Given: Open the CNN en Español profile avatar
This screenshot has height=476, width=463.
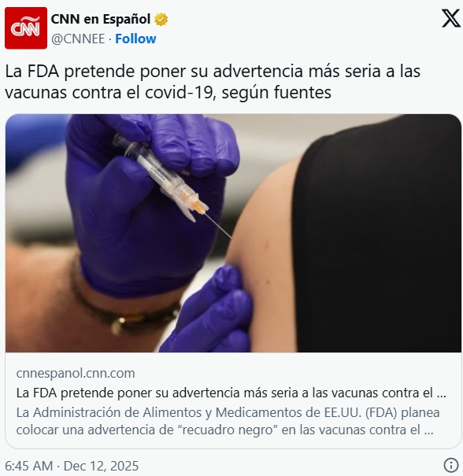Looking at the screenshot, I should [26, 28].
